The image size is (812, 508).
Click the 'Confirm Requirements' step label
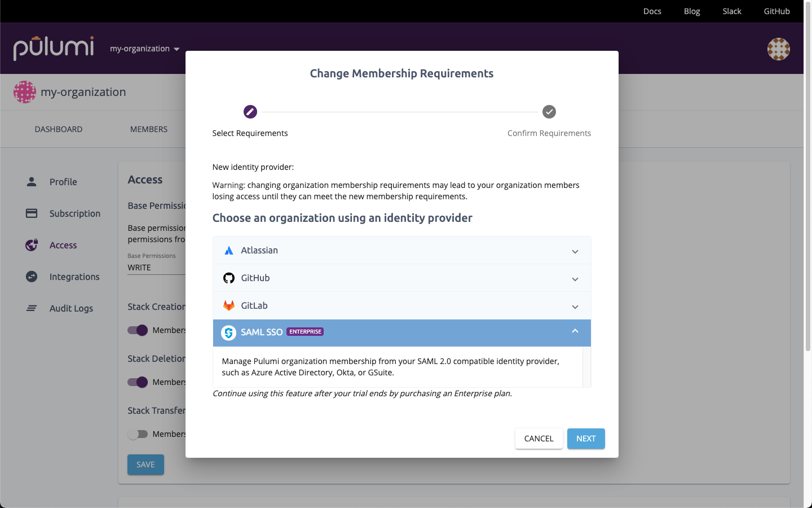pyautogui.click(x=549, y=133)
